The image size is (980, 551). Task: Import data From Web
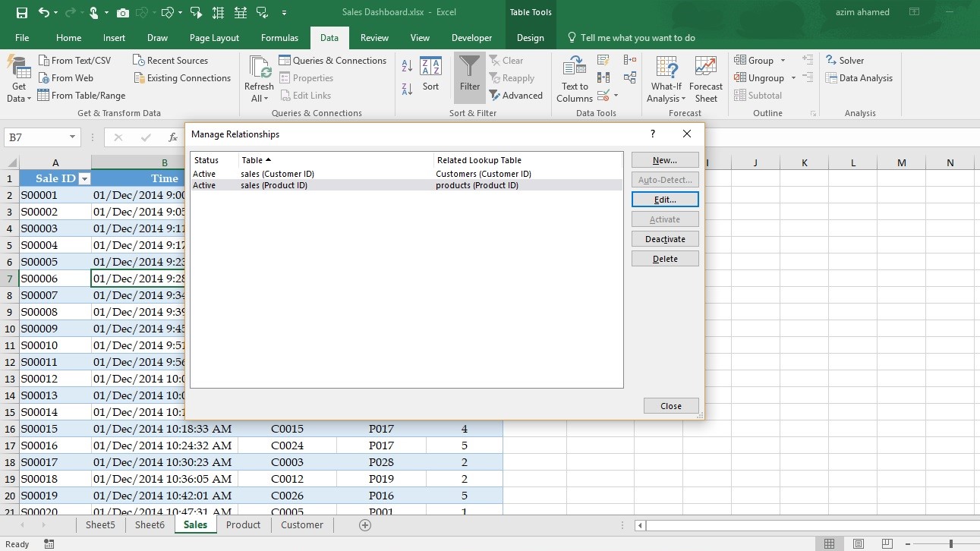(66, 78)
